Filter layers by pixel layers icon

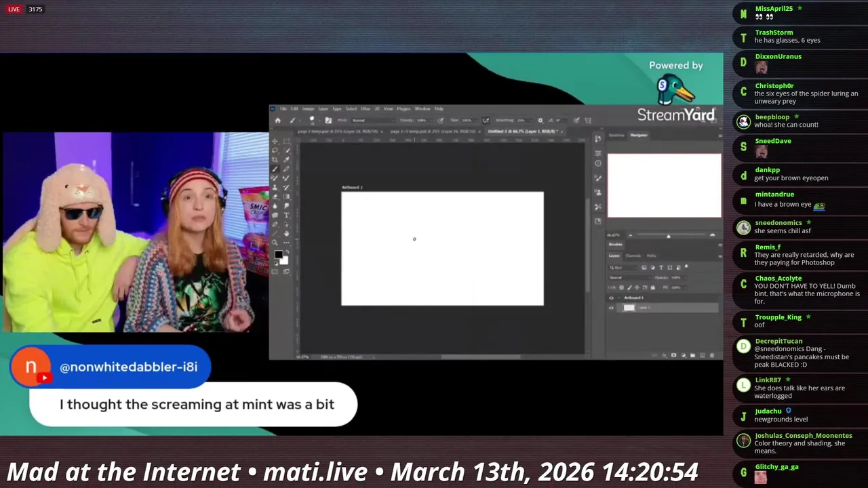click(x=644, y=268)
